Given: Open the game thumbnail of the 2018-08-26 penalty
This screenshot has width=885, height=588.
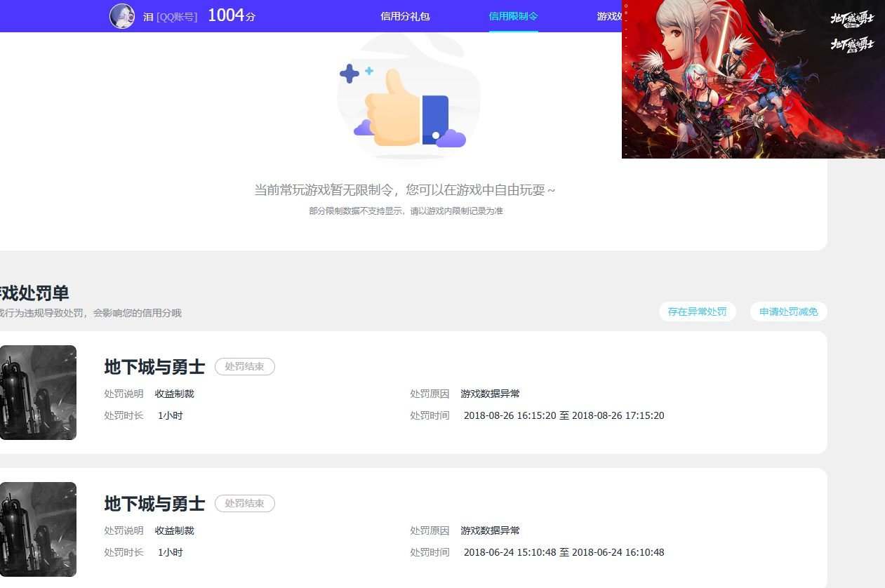Looking at the screenshot, I should pos(38,392).
